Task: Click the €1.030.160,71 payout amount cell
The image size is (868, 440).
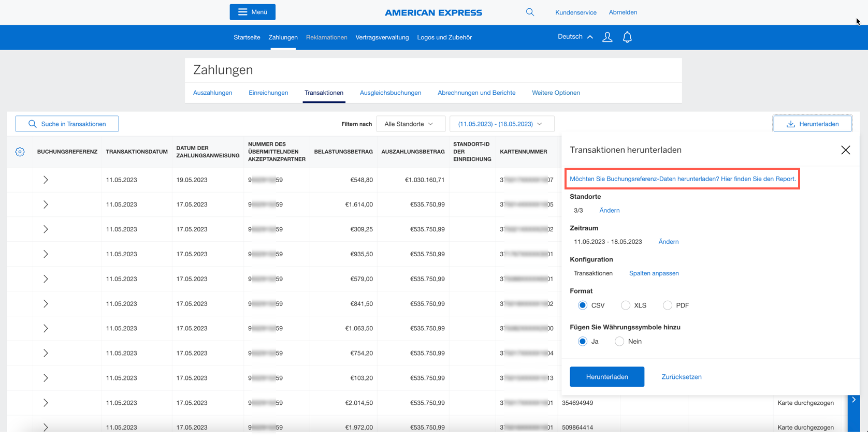Action: (x=425, y=180)
